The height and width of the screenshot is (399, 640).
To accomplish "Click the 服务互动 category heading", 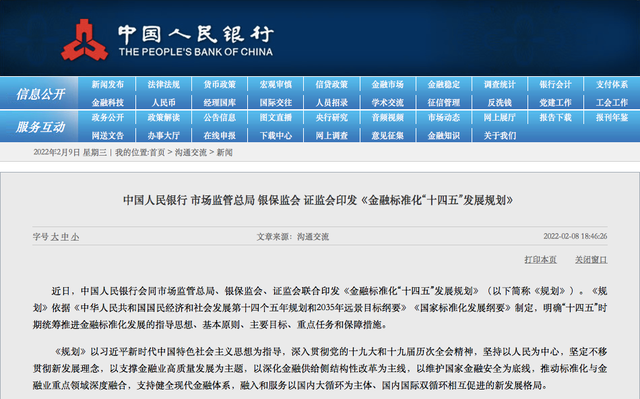I will (x=40, y=127).
